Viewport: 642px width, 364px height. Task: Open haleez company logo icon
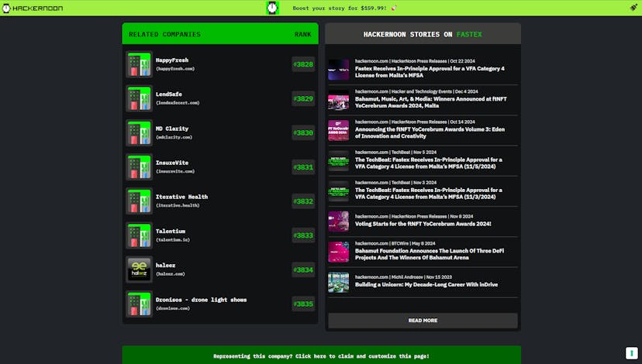[140, 270]
